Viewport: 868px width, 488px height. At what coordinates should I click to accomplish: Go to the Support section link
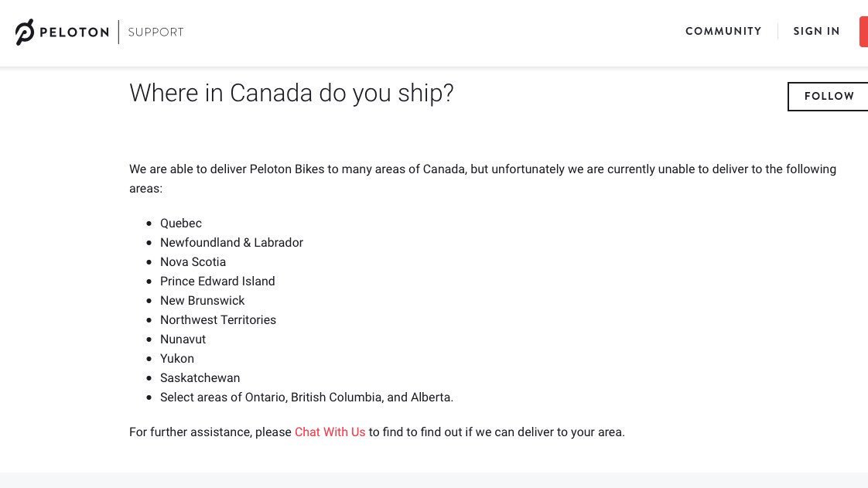(155, 32)
